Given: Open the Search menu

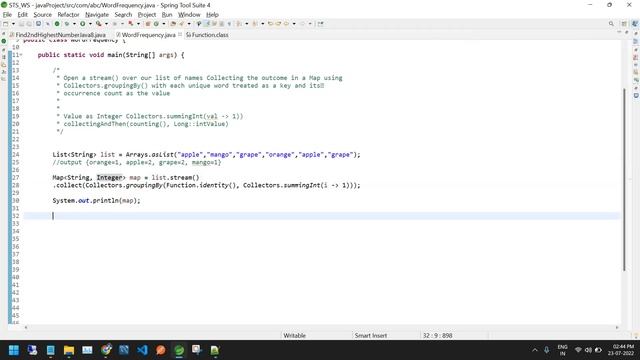Looking at the screenshot, I should (x=123, y=14).
